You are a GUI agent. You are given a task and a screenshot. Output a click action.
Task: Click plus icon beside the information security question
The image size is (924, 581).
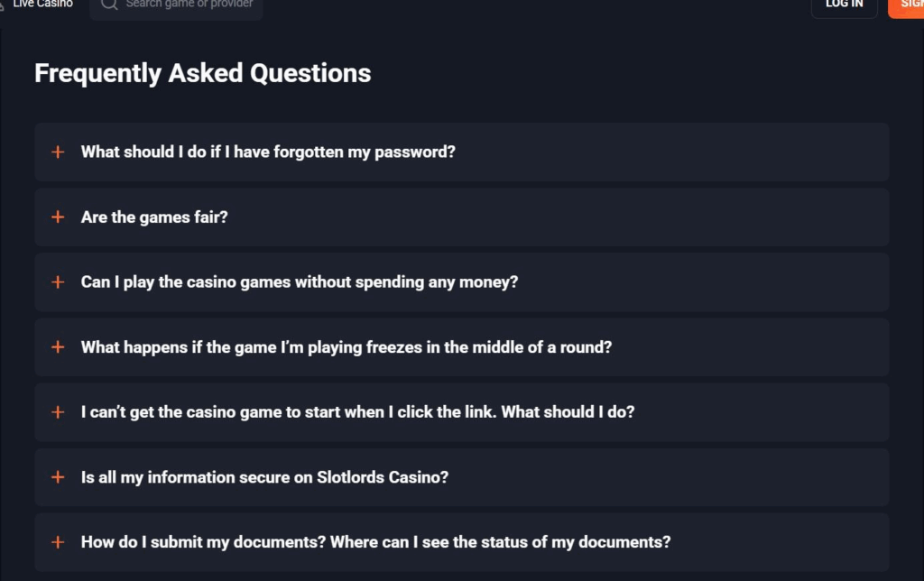[58, 477]
